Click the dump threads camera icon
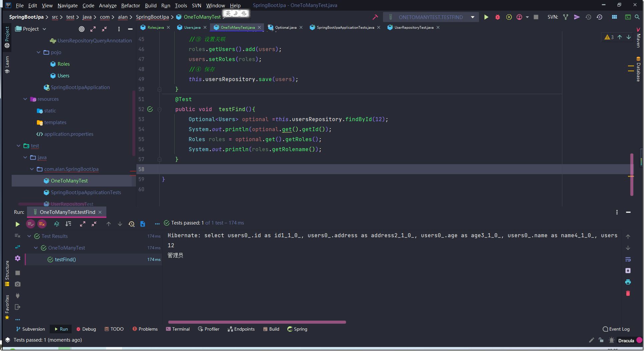 [x=18, y=284]
